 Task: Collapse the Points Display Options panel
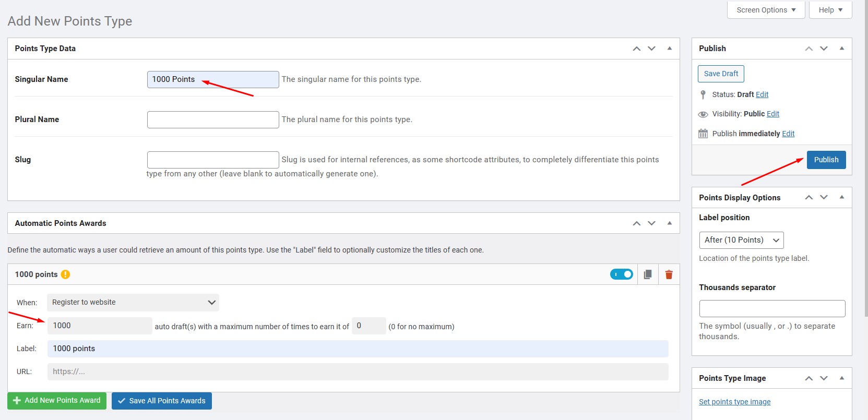pyautogui.click(x=841, y=197)
